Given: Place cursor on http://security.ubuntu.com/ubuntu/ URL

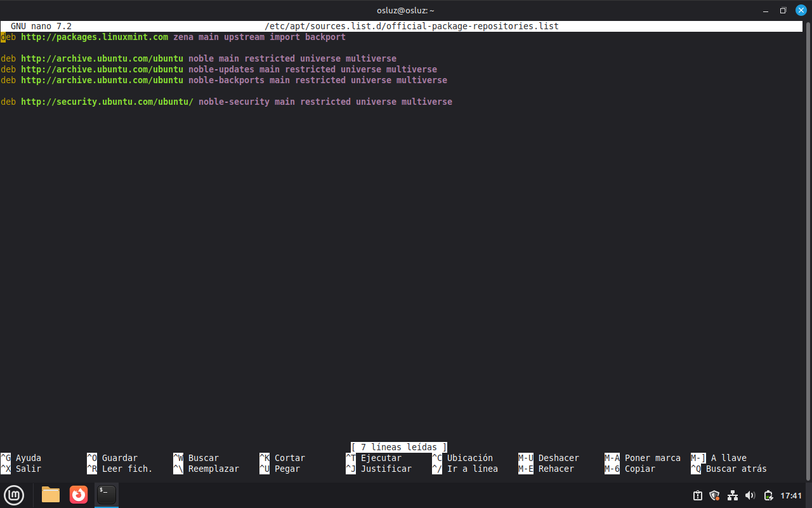Looking at the screenshot, I should pos(107,102).
